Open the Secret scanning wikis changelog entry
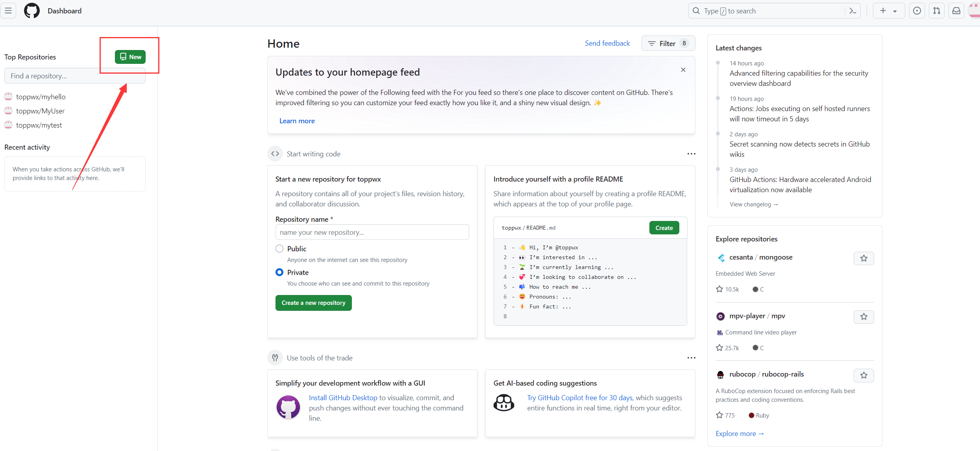This screenshot has height=451, width=980. [800, 149]
